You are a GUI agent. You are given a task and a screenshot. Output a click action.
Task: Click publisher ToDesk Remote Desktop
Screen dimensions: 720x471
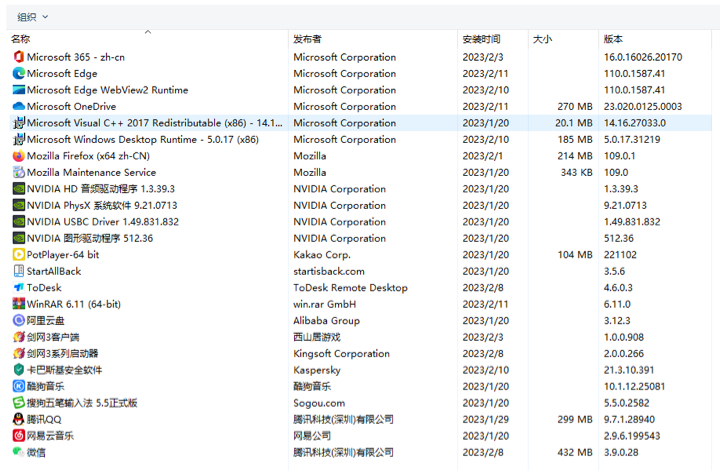tap(350, 288)
